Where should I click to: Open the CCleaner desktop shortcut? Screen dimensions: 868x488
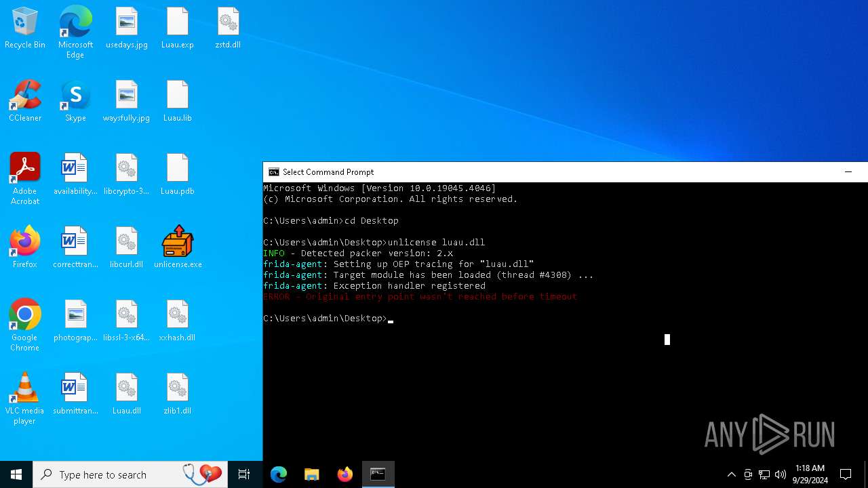coord(25,102)
